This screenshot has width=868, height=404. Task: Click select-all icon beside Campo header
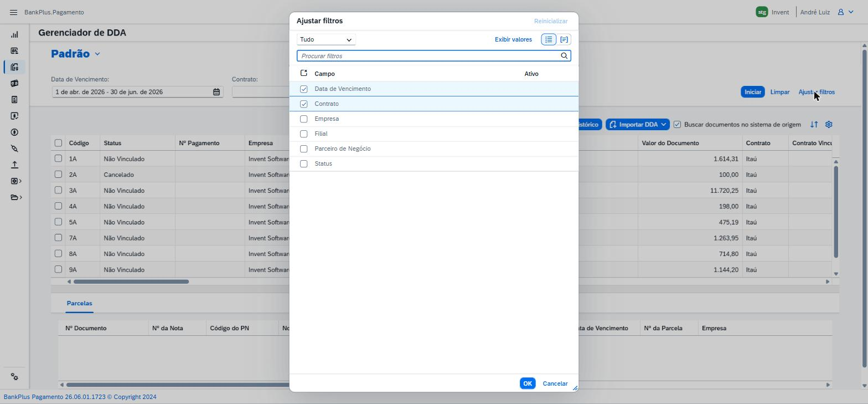(303, 73)
